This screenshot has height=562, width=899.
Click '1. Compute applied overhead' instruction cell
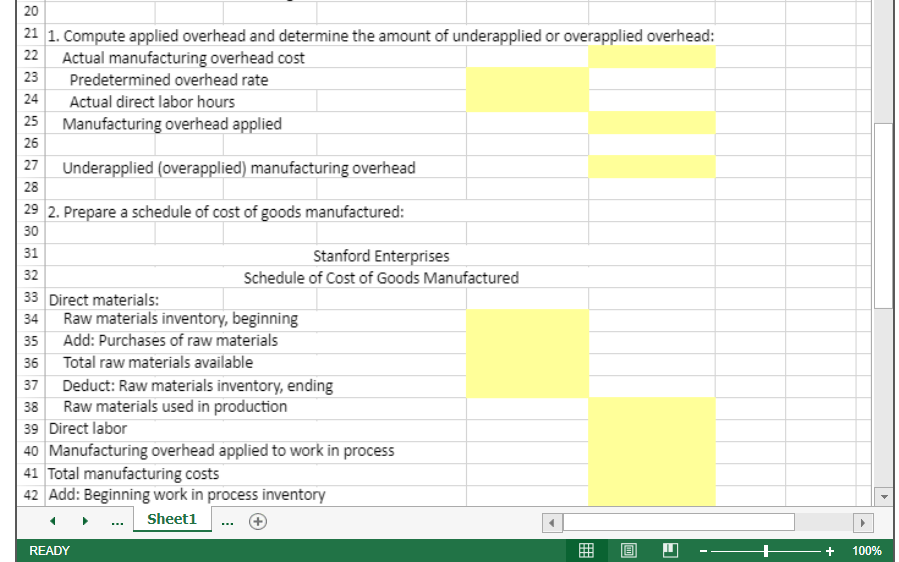pyautogui.click(x=381, y=36)
